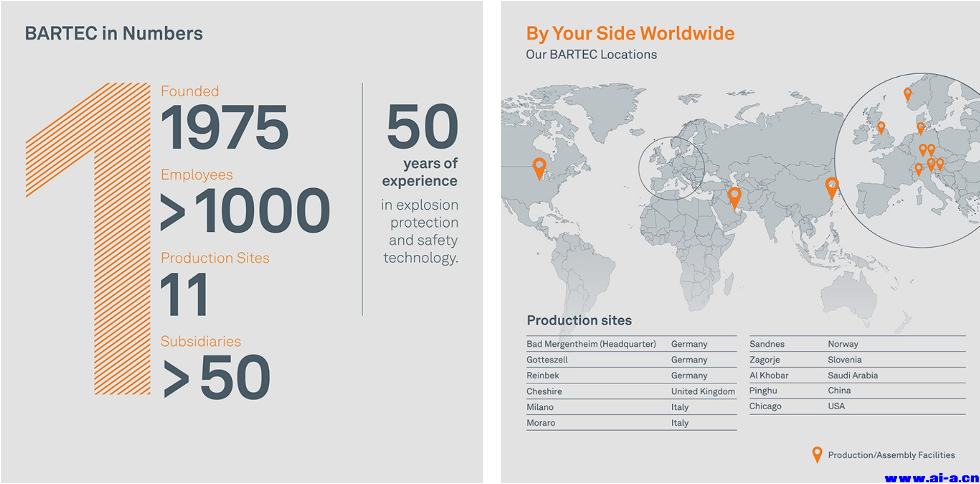Screen dimensions: 980x484
Task: Click the "BARTEC in Numbers" heading
Action: (x=114, y=33)
